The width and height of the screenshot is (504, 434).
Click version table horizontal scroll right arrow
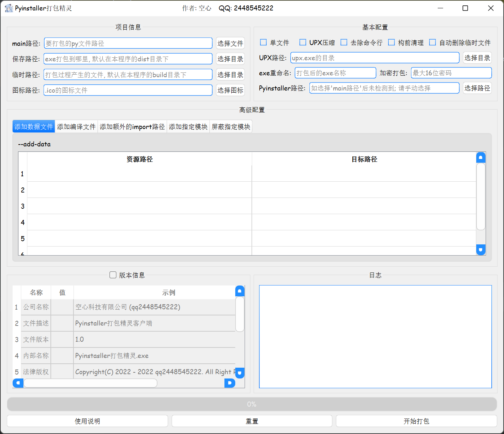click(229, 383)
